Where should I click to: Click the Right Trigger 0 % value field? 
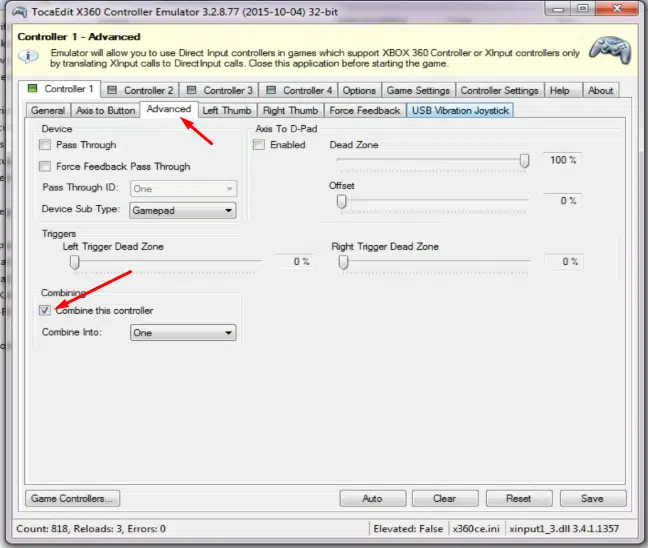coord(564,262)
